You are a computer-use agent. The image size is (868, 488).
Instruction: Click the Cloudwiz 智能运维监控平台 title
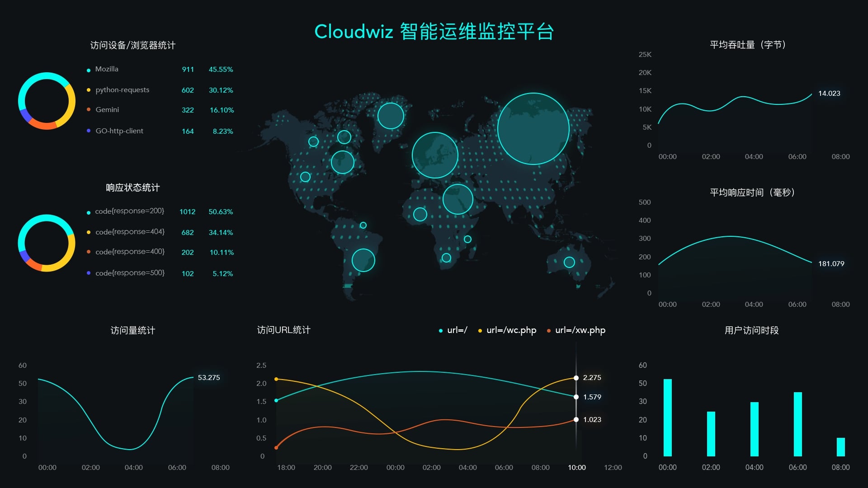[x=434, y=32]
